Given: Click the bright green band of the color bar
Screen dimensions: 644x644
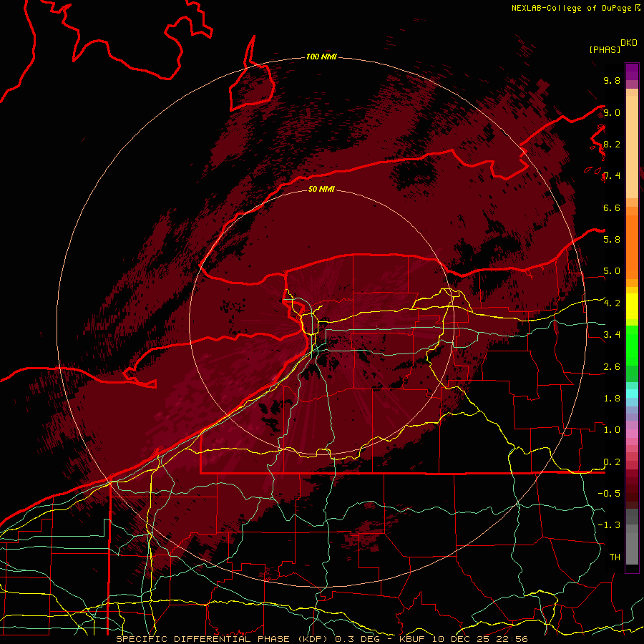Looking at the screenshot, I should click(x=632, y=346).
